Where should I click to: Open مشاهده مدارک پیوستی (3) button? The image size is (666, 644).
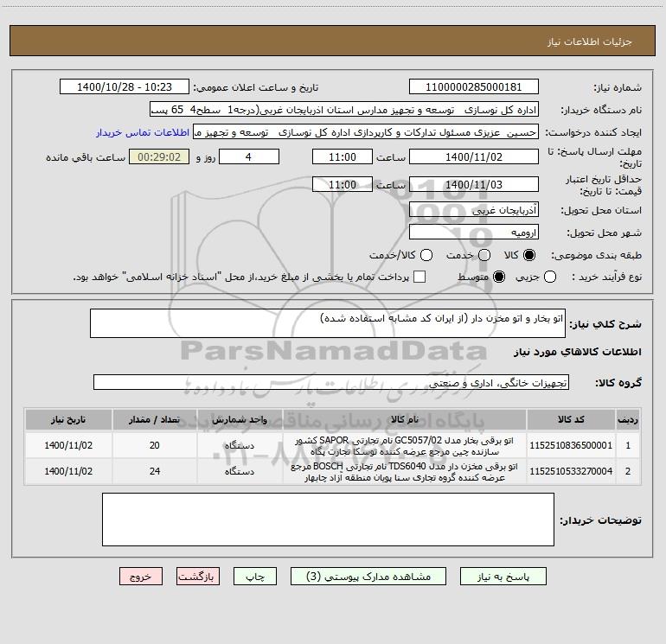tap(368, 577)
